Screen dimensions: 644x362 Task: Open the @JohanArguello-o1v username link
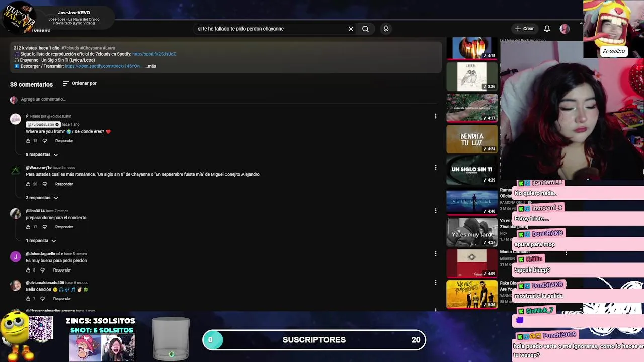(44, 254)
